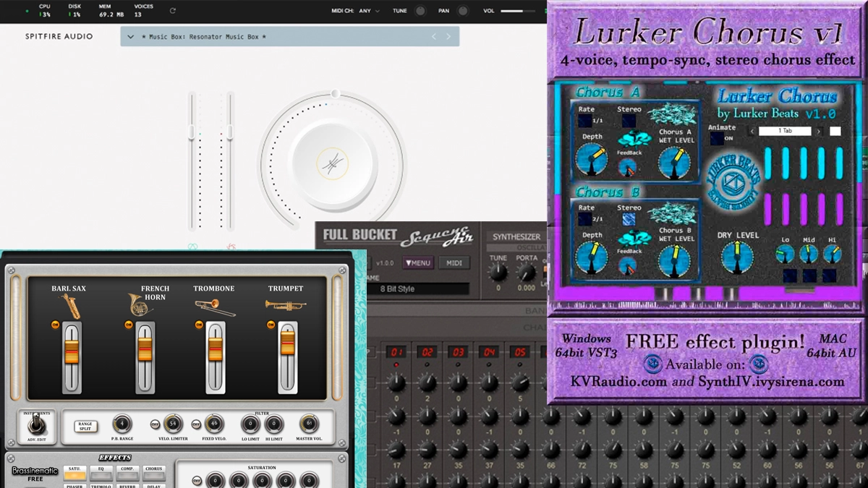Open the COMP. effects tab
868x488 pixels.
click(127, 472)
